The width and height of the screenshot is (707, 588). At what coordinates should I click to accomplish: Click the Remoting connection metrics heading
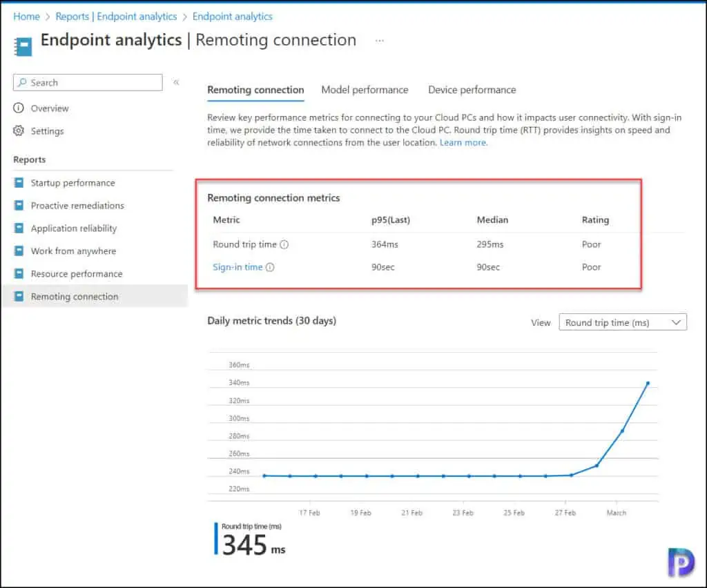pyautogui.click(x=273, y=198)
